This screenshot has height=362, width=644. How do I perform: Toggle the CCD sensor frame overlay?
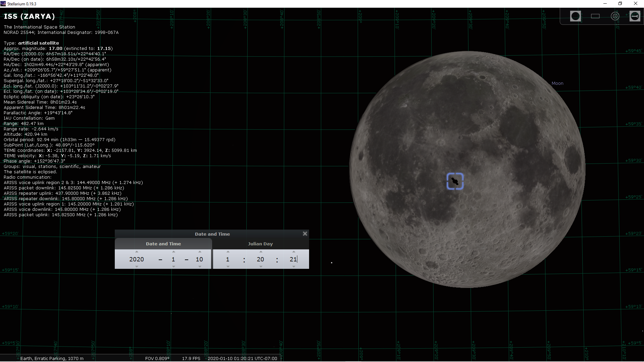595,16
